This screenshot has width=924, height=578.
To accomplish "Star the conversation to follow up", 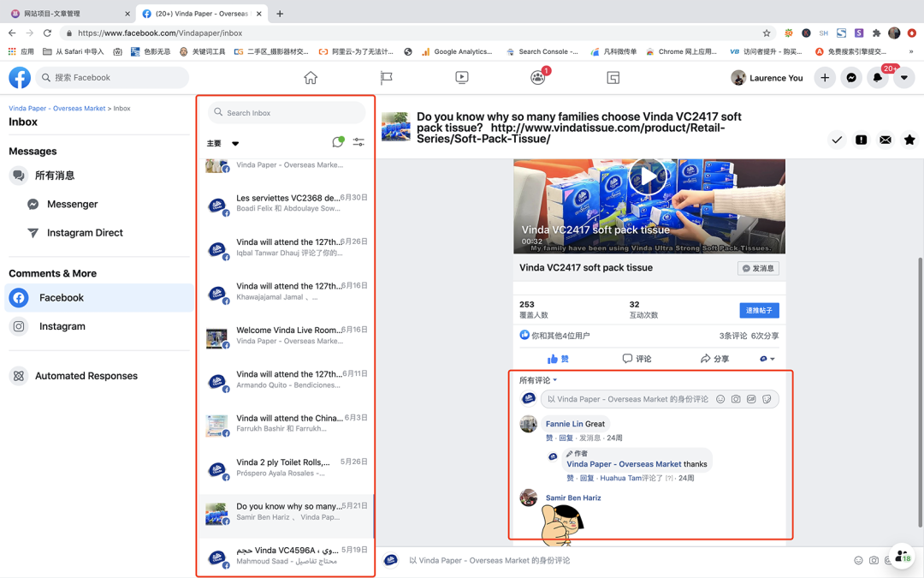I will [x=909, y=140].
